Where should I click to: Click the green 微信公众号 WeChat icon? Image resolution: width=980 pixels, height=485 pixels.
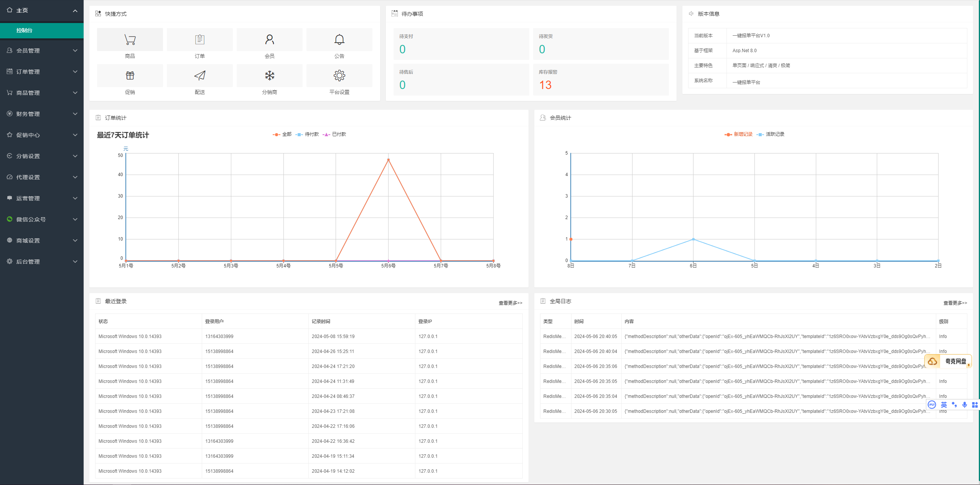[x=10, y=219]
